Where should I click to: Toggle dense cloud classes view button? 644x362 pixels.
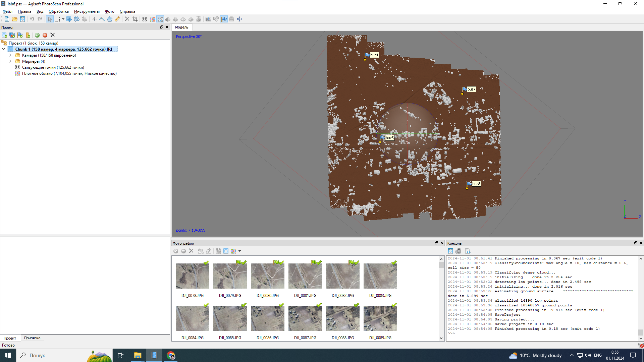[160, 19]
